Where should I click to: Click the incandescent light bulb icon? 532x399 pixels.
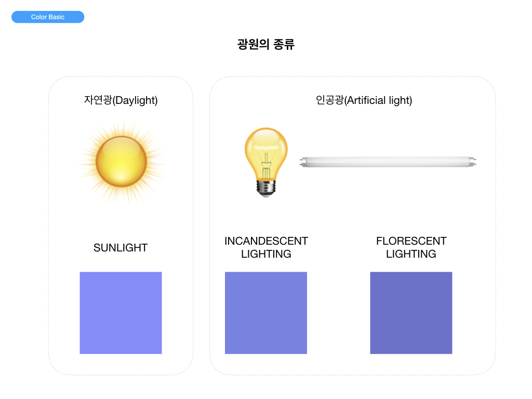pyautogui.click(x=266, y=160)
